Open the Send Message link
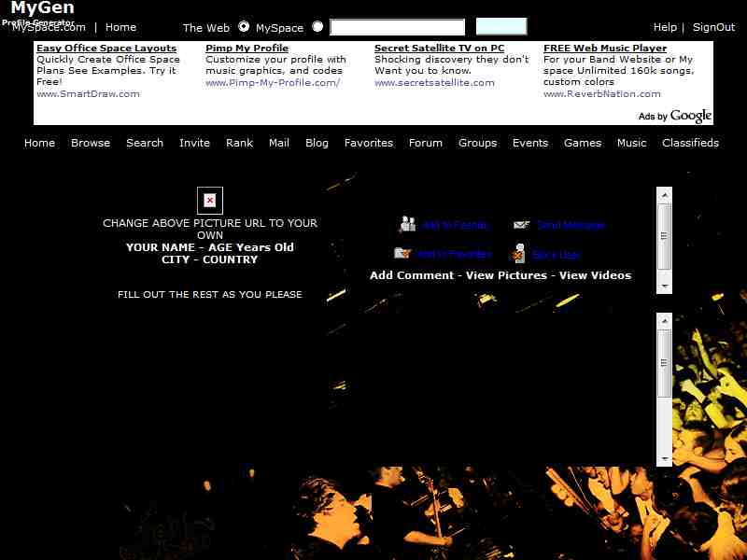This screenshot has height=560, width=747. (x=571, y=225)
